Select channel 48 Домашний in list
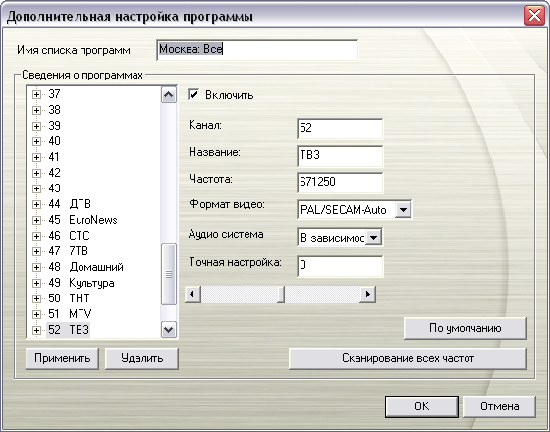 [x=86, y=267]
